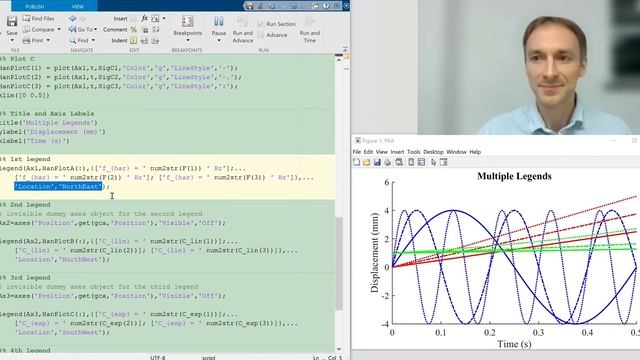640x360 pixels.
Task: Expand the arrow beside the insert icons
Action: [x=164, y=18]
